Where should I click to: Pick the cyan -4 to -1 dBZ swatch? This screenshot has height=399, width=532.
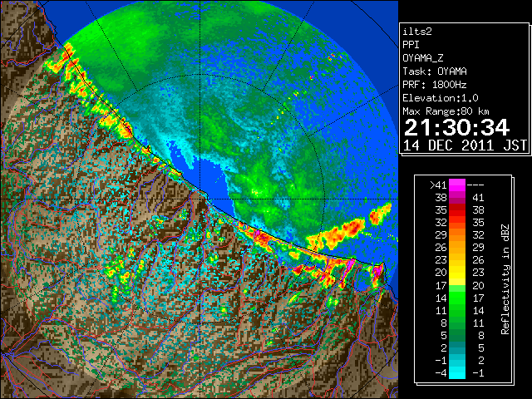pyautogui.click(x=457, y=372)
